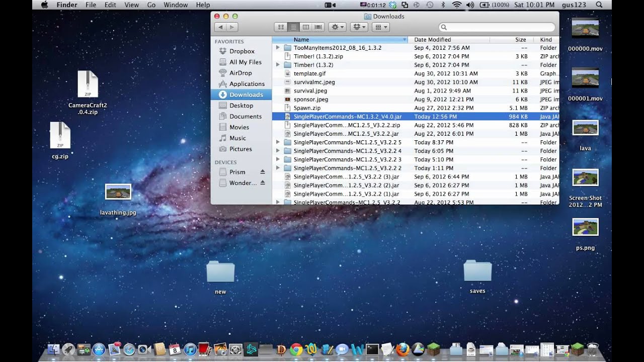Switch Finder to list view
This screenshot has height=362, width=644.
[293, 27]
